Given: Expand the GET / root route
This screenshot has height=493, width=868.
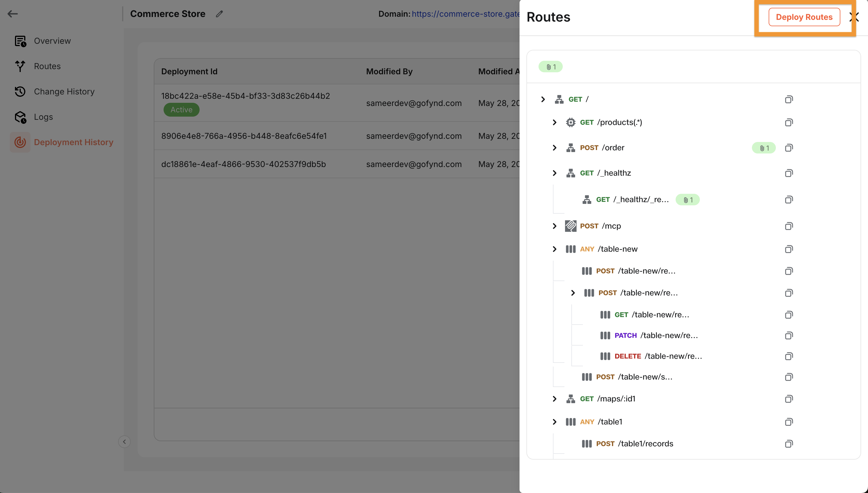Looking at the screenshot, I should tap(543, 99).
